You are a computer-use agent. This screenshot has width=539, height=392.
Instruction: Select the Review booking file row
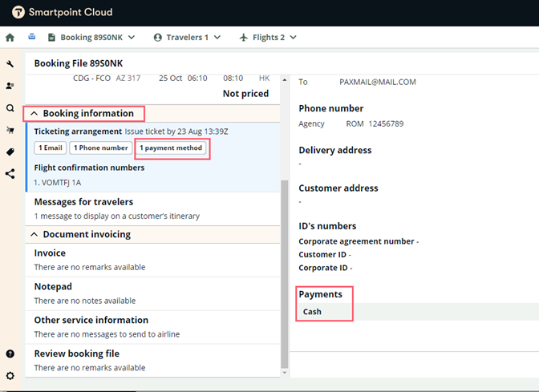[152, 361]
